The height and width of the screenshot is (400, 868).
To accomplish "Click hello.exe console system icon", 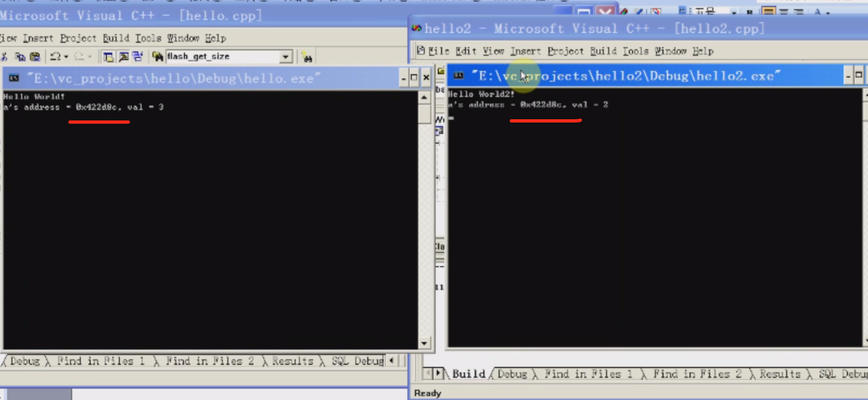I will (14, 78).
